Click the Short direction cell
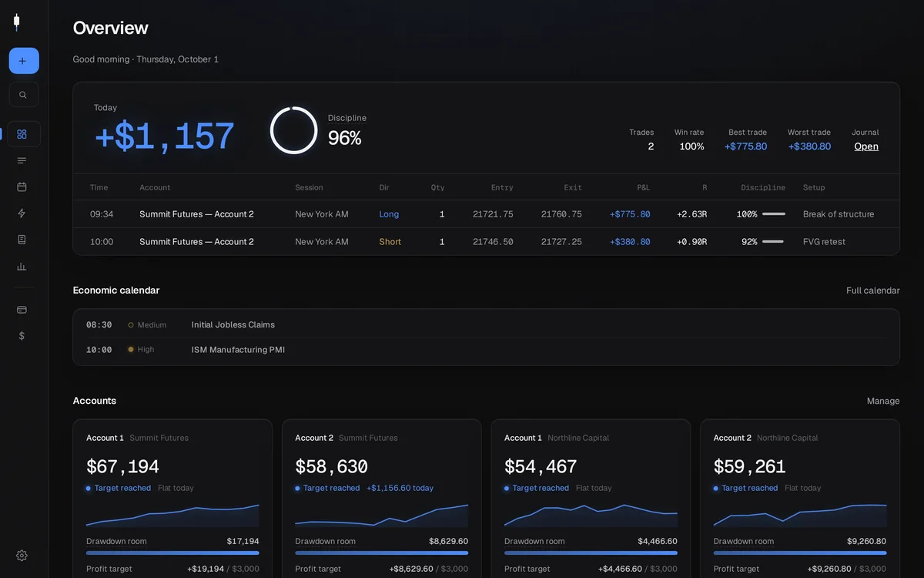Image resolution: width=924 pixels, height=578 pixels. 390,242
